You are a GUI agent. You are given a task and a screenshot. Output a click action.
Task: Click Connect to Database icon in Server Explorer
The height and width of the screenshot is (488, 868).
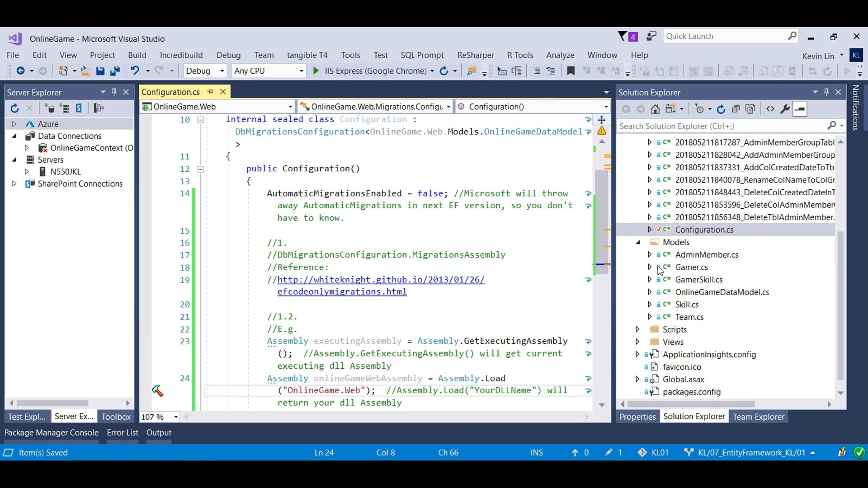click(49, 108)
